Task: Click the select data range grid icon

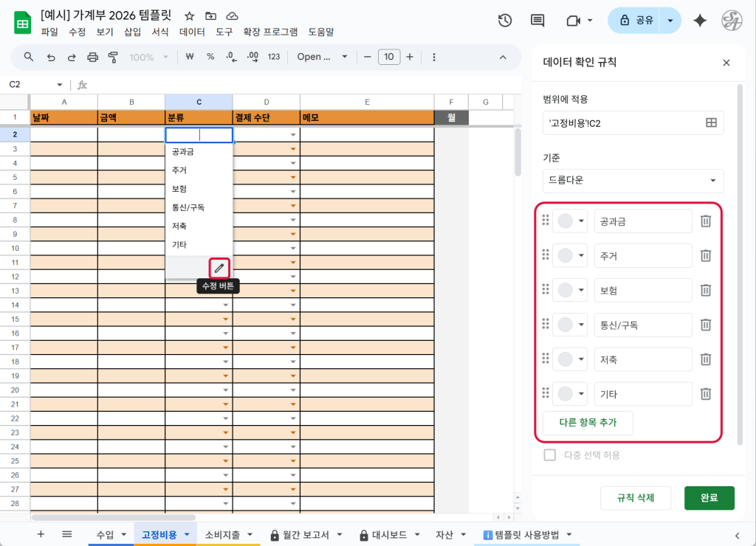Action: click(x=711, y=123)
